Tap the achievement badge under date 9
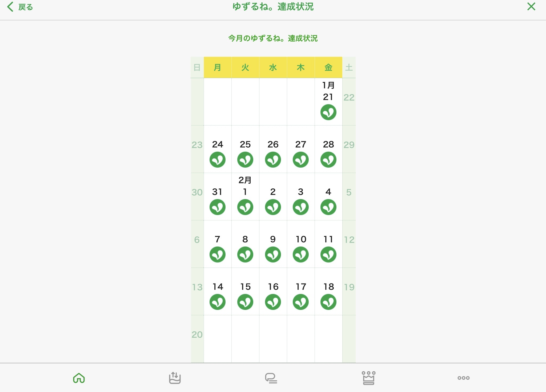Viewport: 546px width, 392px height. coord(273,254)
